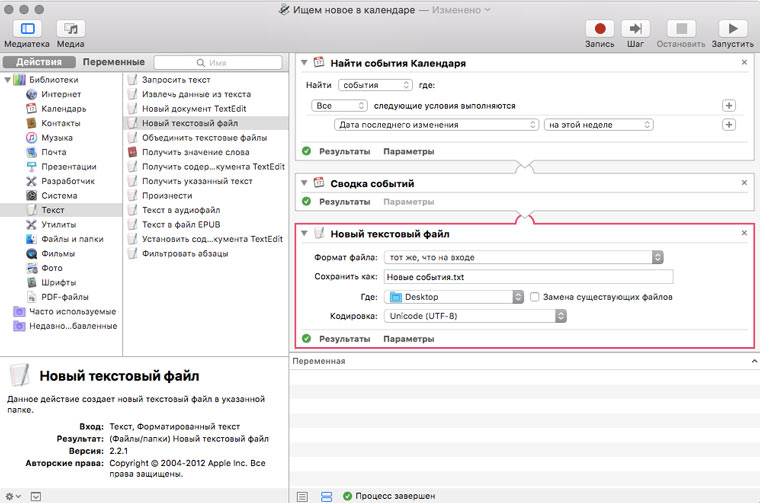Switch to the Действия tab
This screenshot has height=503, width=760.
point(39,62)
